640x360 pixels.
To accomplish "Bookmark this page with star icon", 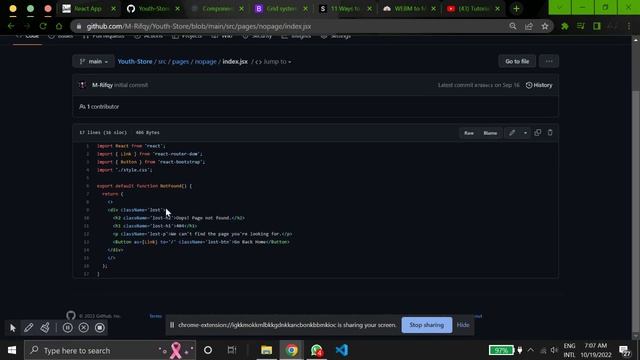I will tap(544, 26).
